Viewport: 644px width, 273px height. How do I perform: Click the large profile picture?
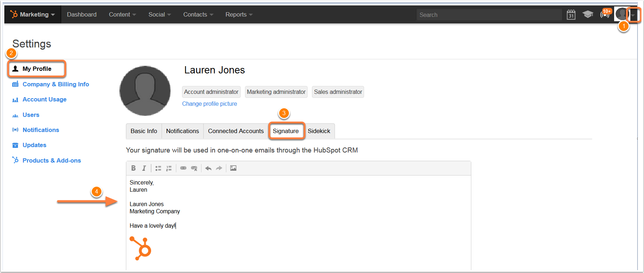(x=145, y=91)
